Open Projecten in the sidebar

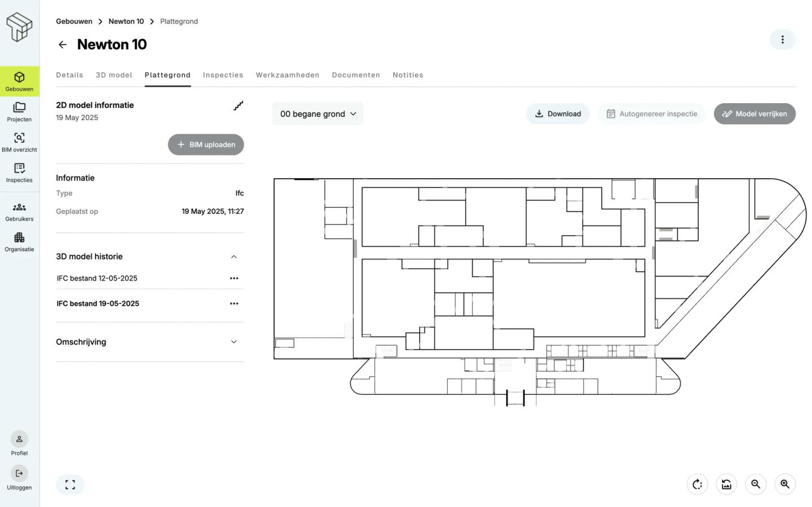19,112
